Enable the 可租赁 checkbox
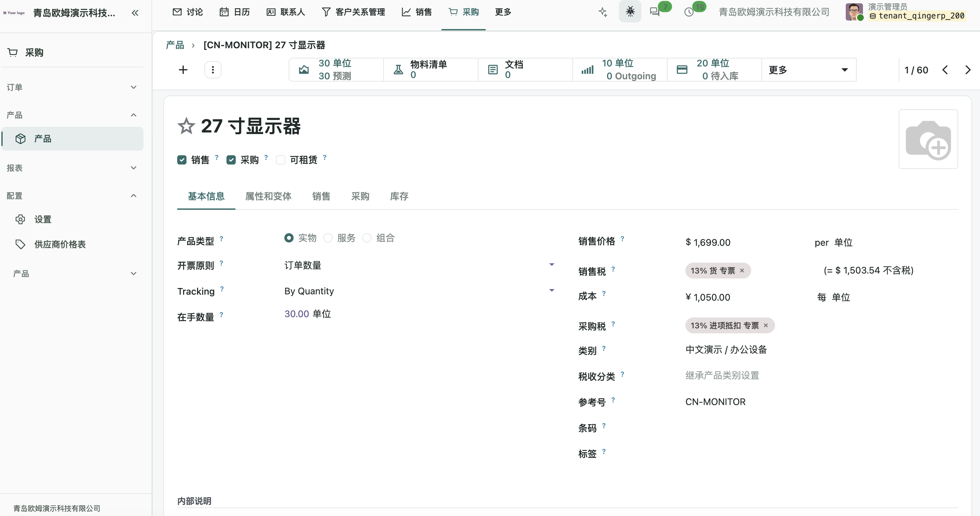 click(x=280, y=160)
